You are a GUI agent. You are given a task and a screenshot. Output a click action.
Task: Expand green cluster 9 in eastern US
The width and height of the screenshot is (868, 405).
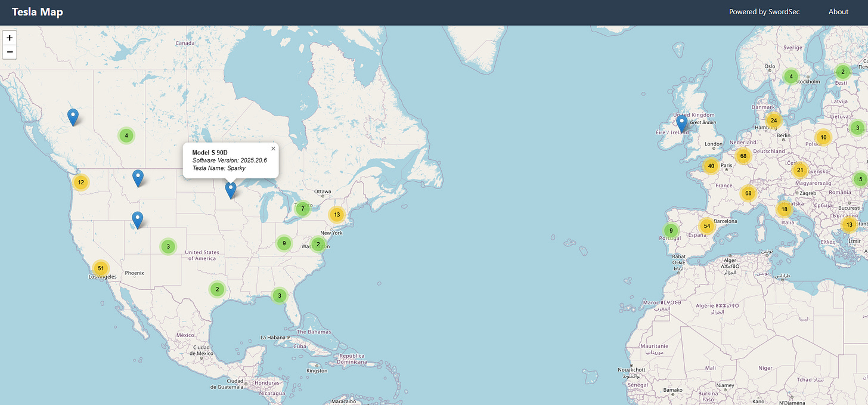point(284,243)
